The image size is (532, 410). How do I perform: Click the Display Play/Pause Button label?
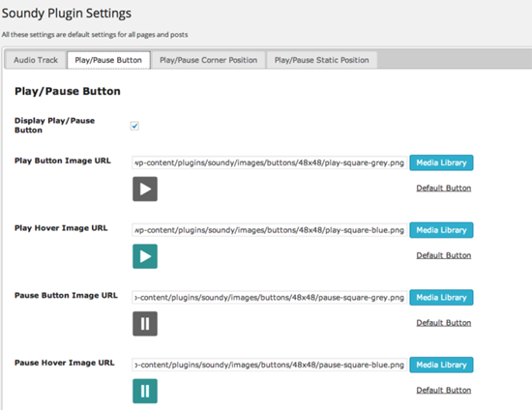click(x=54, y=126)
